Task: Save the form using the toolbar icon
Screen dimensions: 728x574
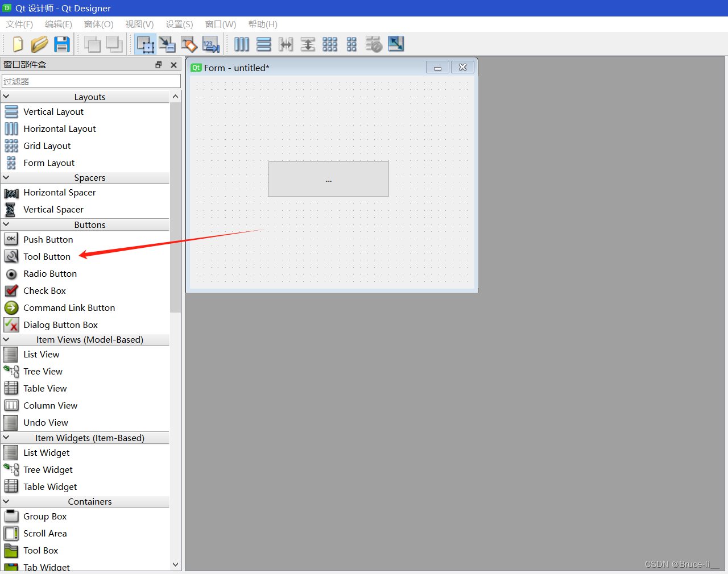Action: 62,44
